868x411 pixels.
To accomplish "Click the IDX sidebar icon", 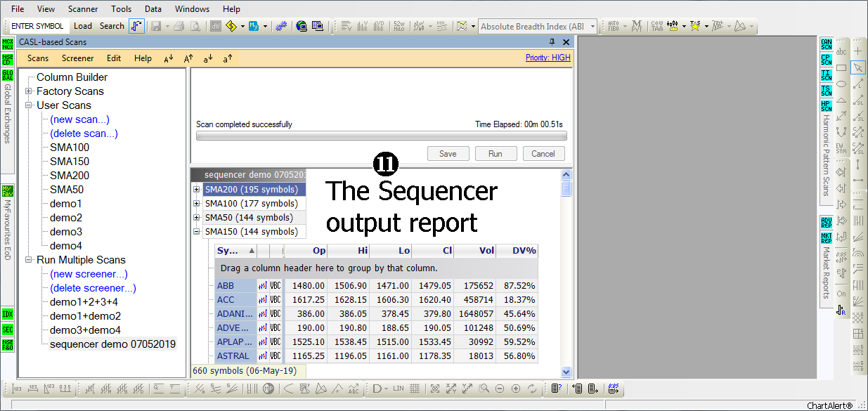I will click(x=8, y=314).
